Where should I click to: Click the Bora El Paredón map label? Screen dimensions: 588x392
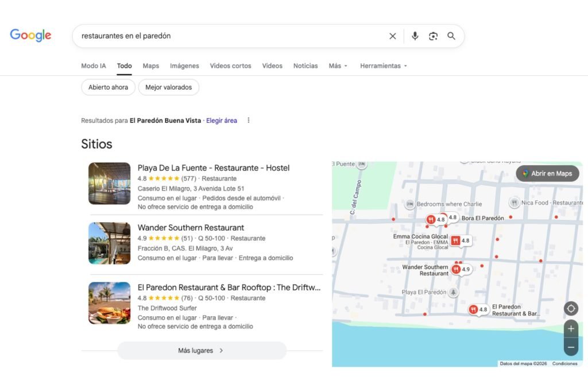(482, 218)
